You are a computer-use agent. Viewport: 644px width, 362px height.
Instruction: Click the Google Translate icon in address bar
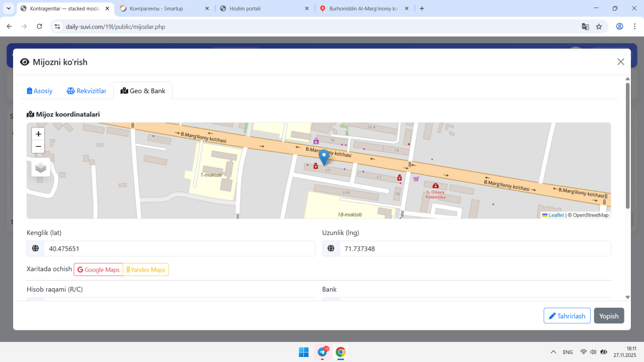pos(585,27)
